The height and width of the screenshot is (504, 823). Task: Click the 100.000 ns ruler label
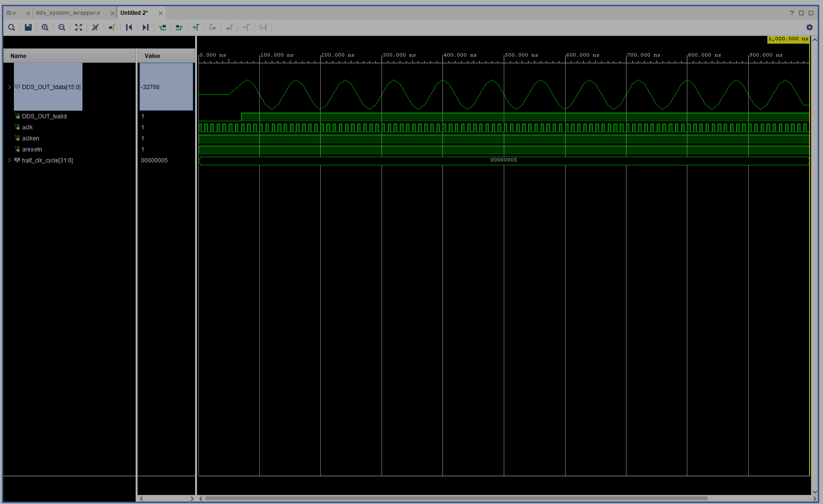tap(277, 55)
